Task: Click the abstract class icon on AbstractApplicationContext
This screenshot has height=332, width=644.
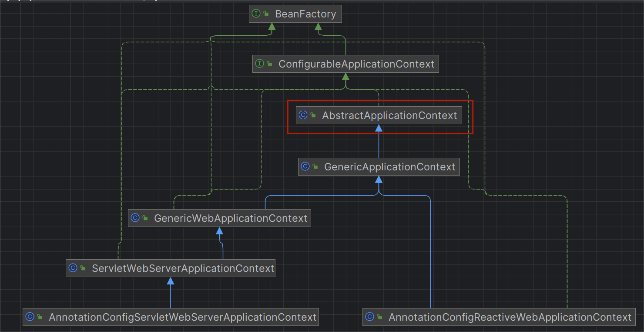Action: tap(303, 115)
